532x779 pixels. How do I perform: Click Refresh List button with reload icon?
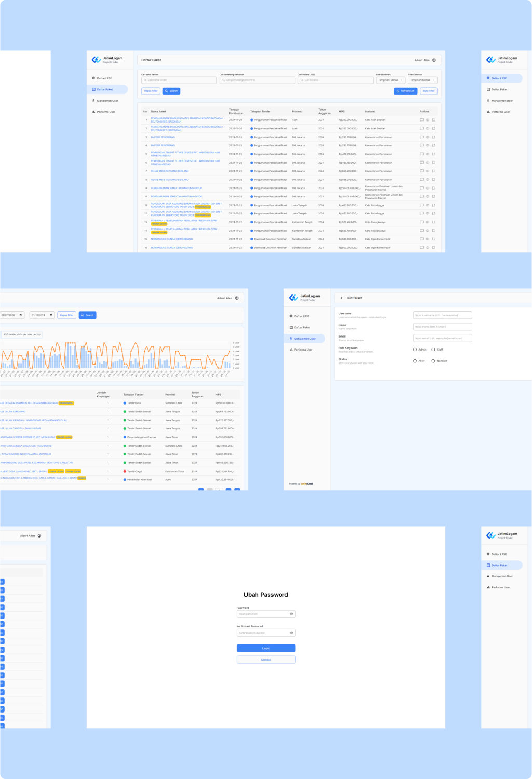pos(405,91)
